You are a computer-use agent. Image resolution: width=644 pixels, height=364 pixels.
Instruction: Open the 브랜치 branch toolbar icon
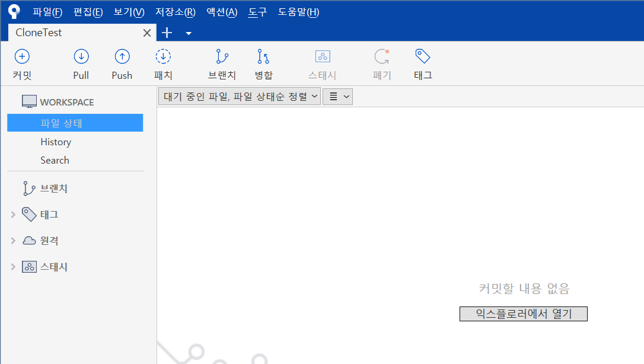[222, 57]
